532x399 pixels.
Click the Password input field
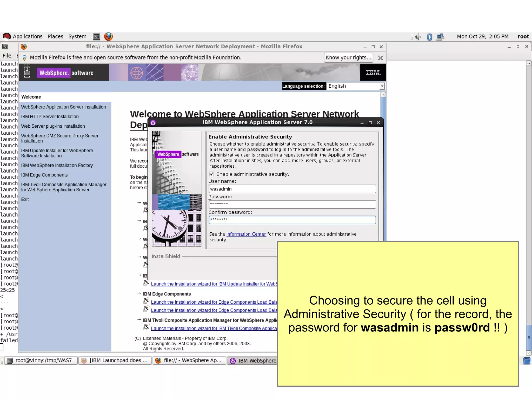(292, 204)
